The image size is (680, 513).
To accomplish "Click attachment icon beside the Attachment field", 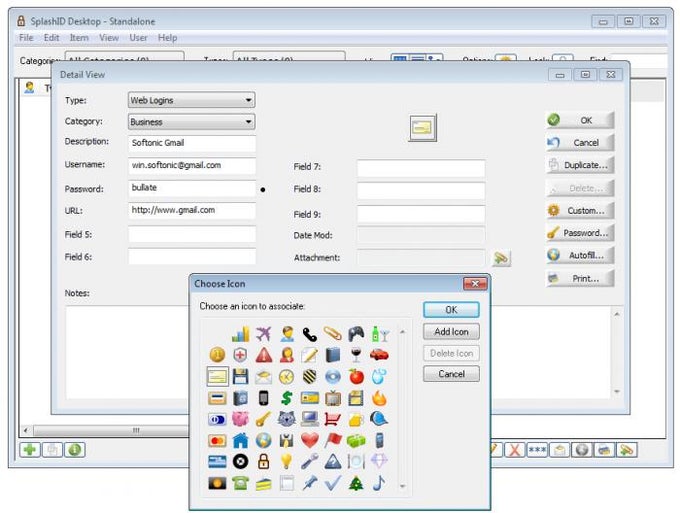I will pyautogui.click(x=501, y=258).
